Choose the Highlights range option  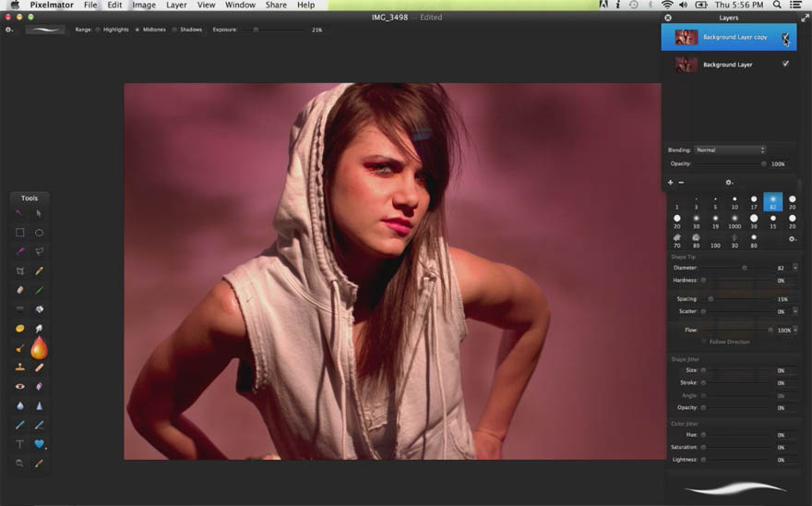point(98,30)
